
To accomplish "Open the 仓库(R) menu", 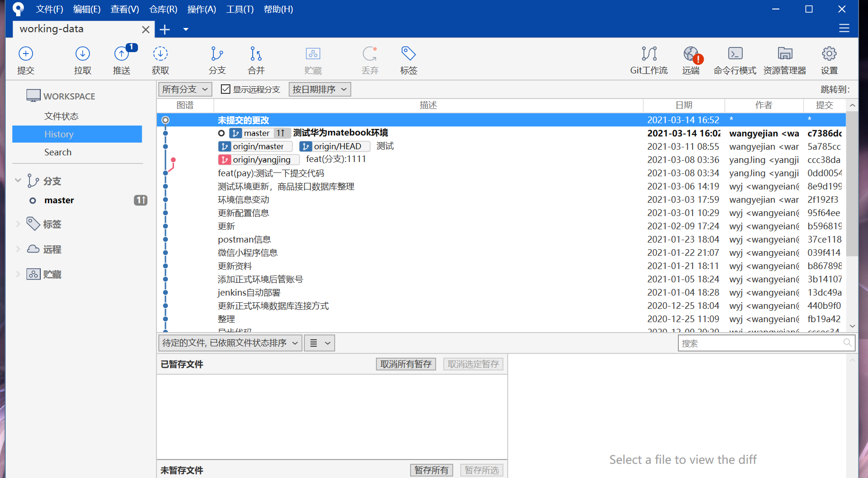I will (x=163, y=9).
